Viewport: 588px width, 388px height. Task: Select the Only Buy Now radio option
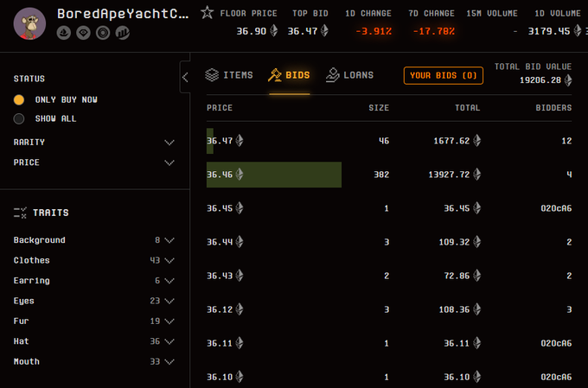point(19,99)
